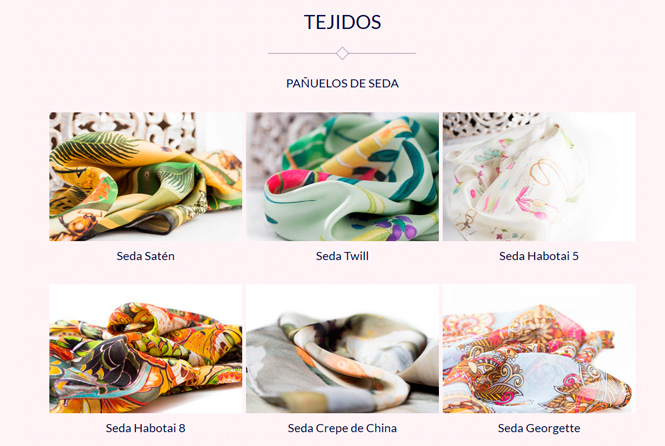This screenshot has width=665, height=446.
Task: Follow the Seda Georgette text link
Action: (539, 428)
